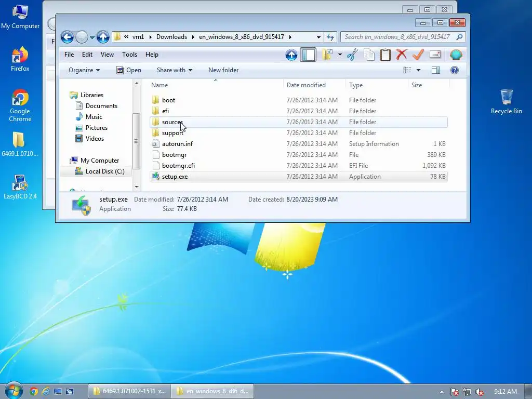Select the sources folder
This screenshot has height=399, width=532.
[299, 122]
